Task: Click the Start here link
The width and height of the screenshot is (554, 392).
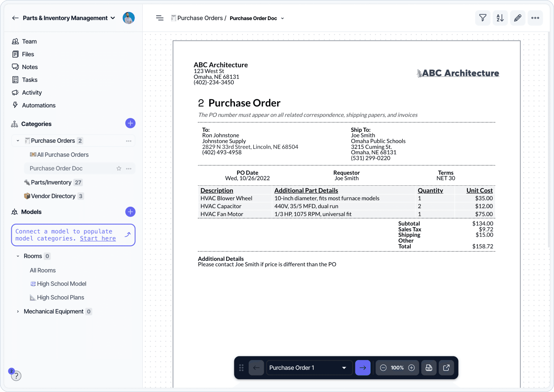Action: 98,238
